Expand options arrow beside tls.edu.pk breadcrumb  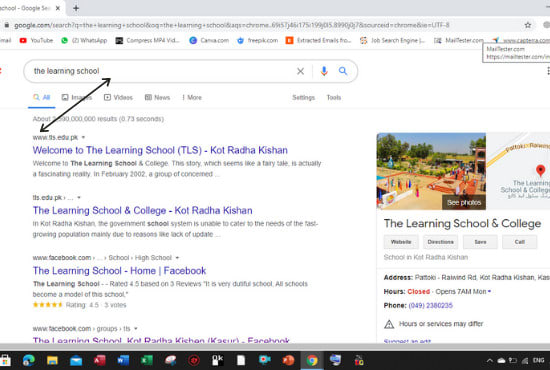(79, 197)
